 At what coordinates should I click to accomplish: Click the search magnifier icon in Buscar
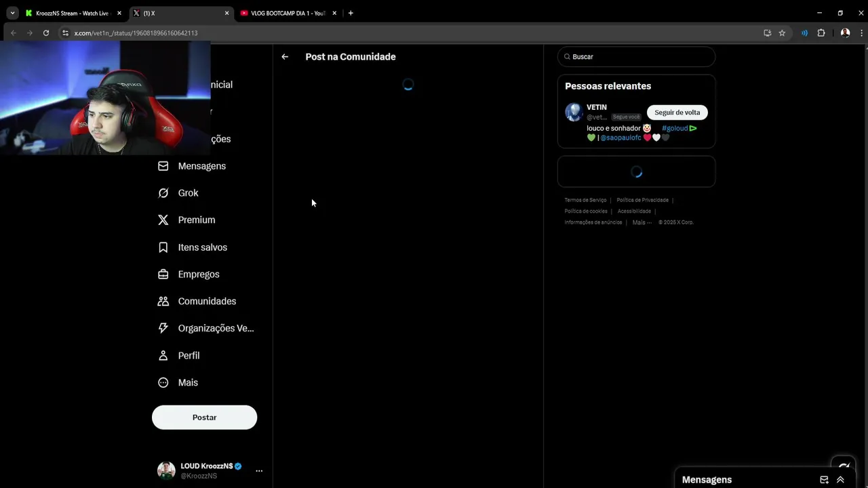567,57
